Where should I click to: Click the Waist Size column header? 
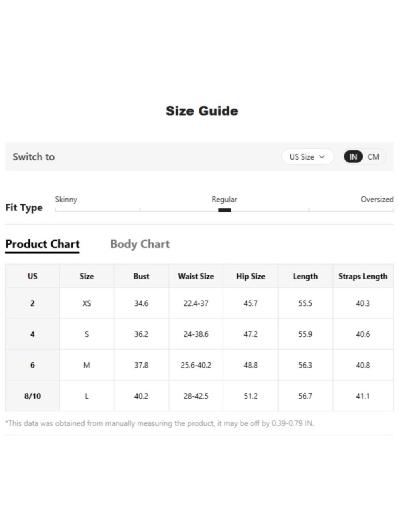tap(196, 276)
